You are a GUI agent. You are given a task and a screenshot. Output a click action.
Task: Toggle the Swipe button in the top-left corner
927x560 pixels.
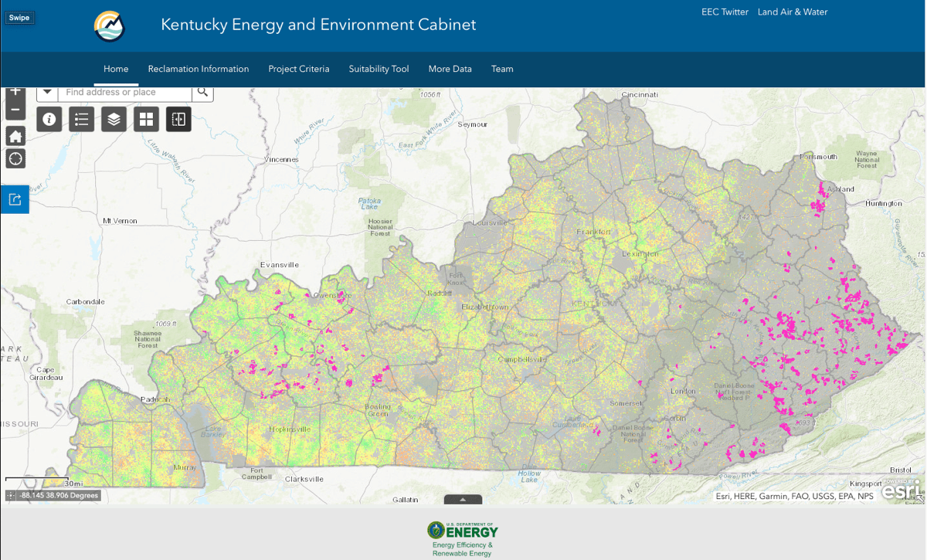19,17
